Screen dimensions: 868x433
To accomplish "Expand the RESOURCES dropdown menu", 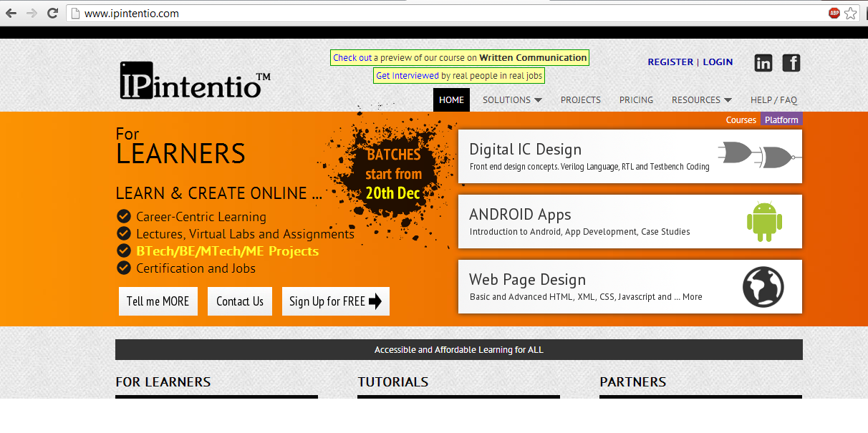I will tap(702, 100).
